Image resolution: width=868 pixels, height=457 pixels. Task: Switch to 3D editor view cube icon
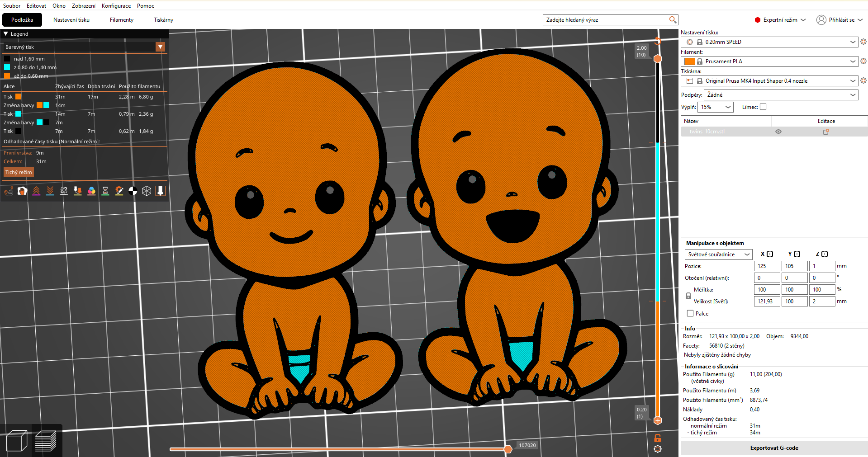tap(17, 441)
